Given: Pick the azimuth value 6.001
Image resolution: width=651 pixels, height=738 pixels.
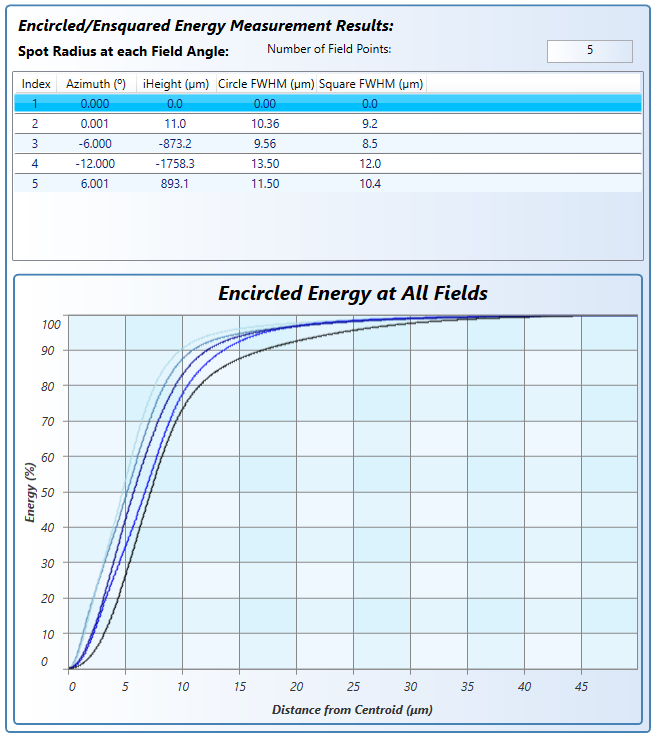Looking at the screenshot, I should pyautogui.click(x=96, y=183).
